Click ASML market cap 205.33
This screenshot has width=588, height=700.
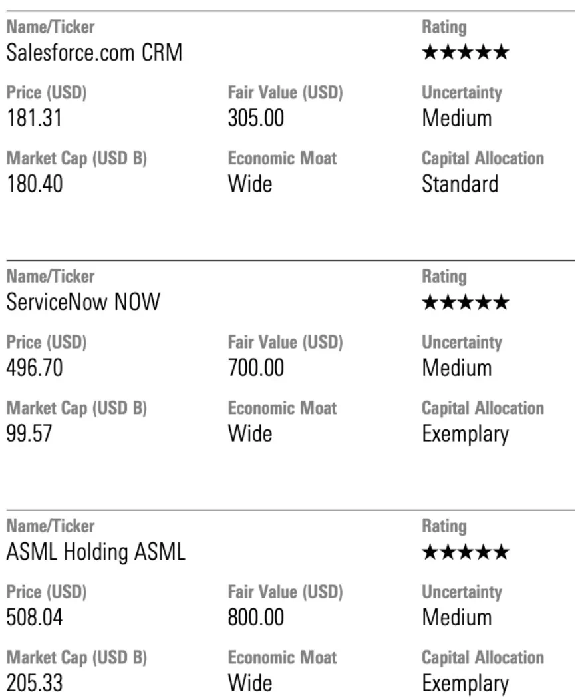(35, 683)
